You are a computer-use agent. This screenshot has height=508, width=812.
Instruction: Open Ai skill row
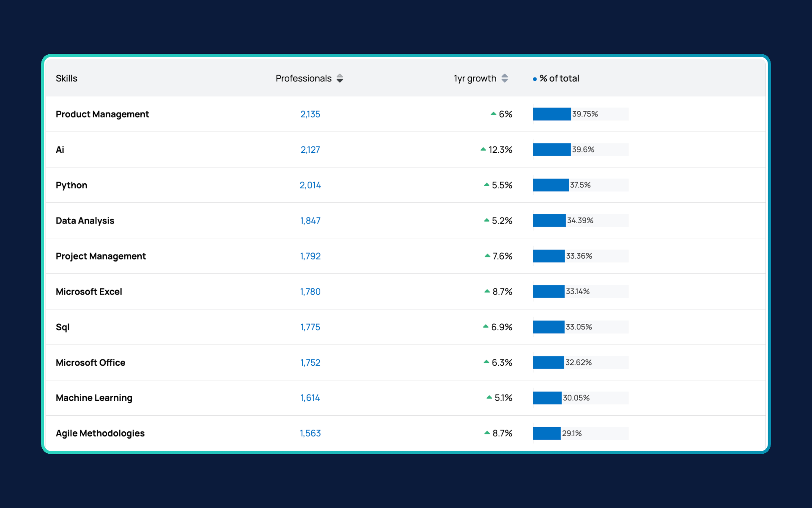point(406,149)
